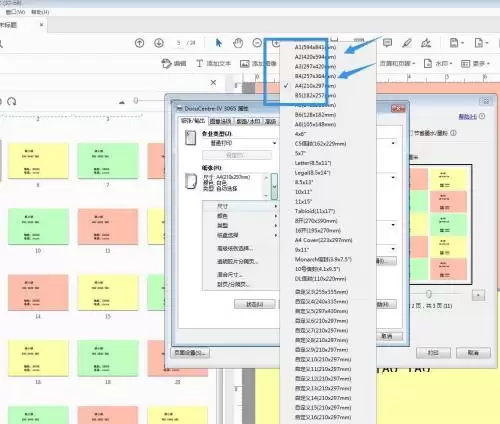Expand the job type dropdown in properties
Viewport: 500px width, 424px height.
point(274,143)
